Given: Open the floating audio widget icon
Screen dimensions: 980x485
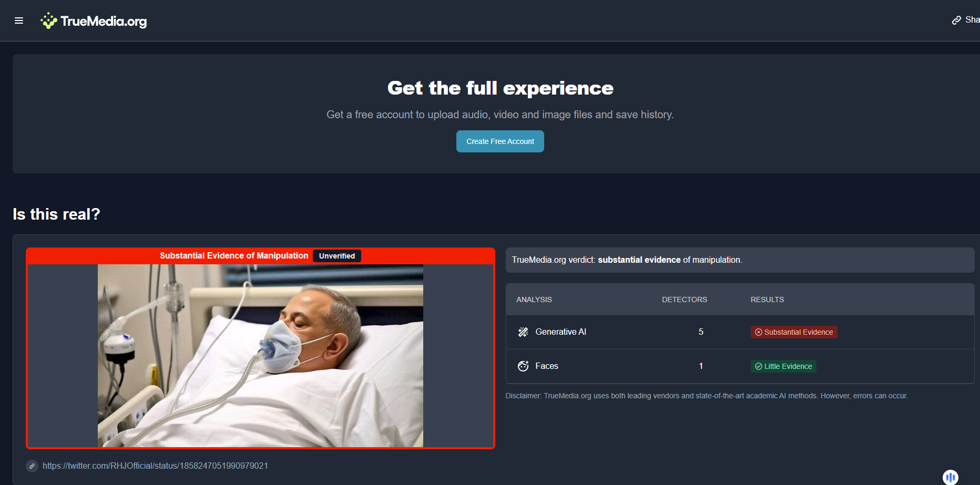Looking at the screenshot, I should pyautogui.click(x=950, y=477).
